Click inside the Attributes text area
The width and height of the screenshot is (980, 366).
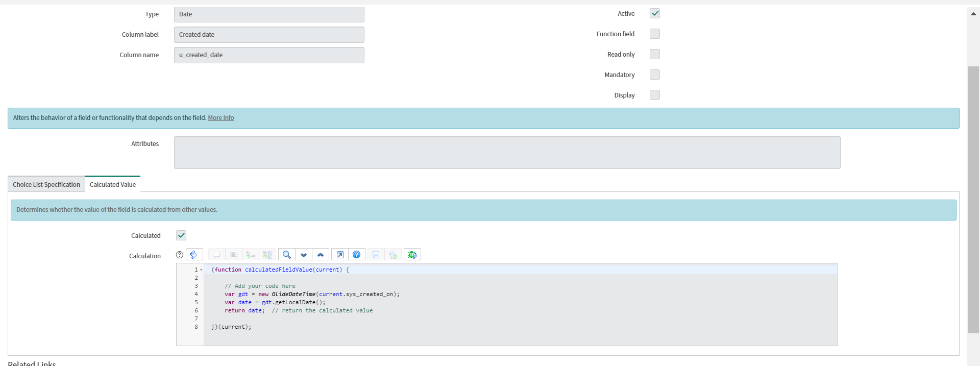507,153
